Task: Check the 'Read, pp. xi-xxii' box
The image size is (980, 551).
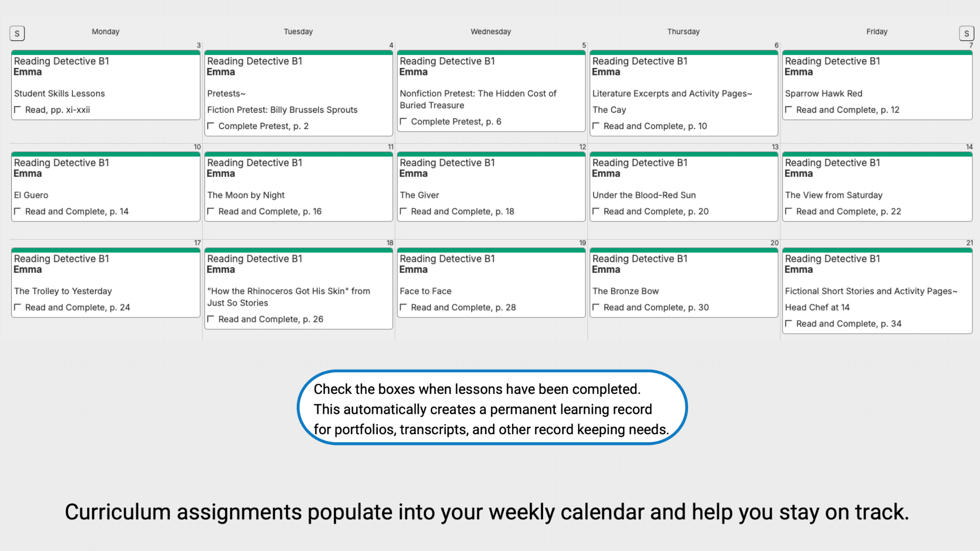Action: point(18,110)
